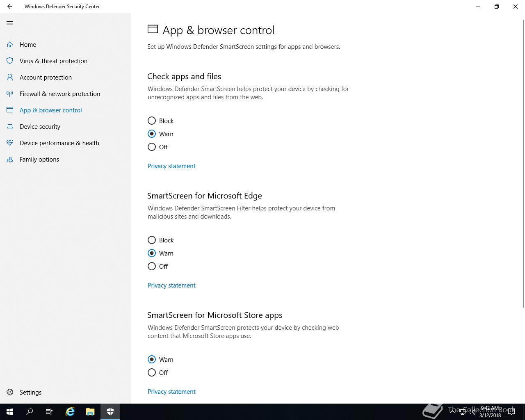
Task: Open Family options section
Action: pos(39,159)
